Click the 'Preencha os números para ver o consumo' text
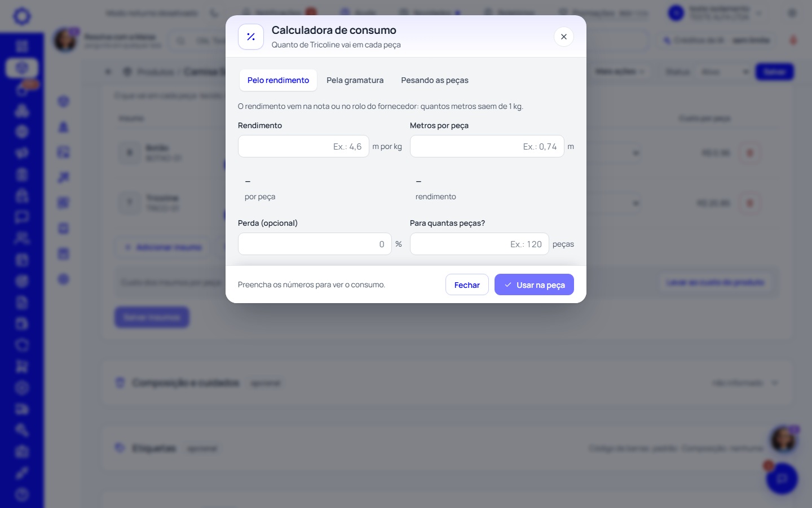The width and height of the screenshot is (812, 508). [311, 284]
